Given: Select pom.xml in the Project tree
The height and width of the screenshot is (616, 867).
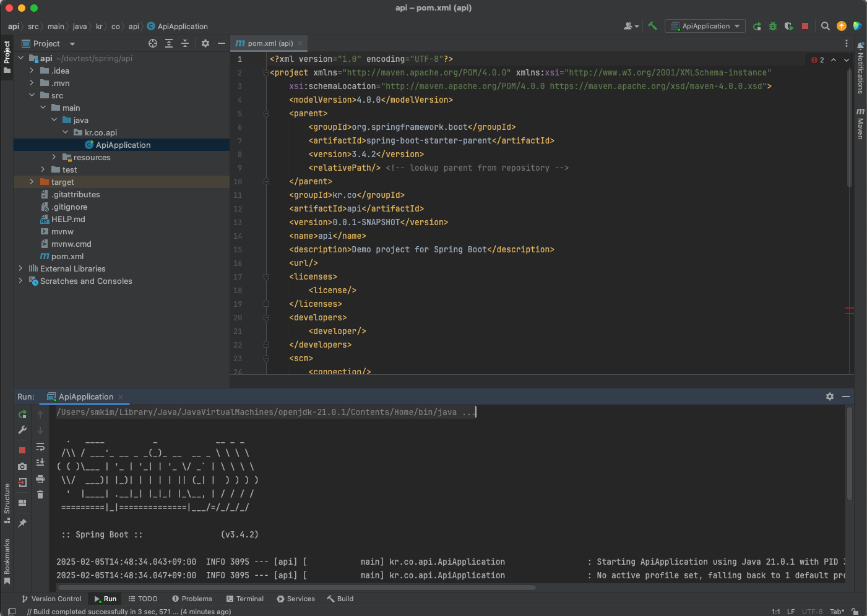Looking at the screenshot, I should tap(67, 256).
